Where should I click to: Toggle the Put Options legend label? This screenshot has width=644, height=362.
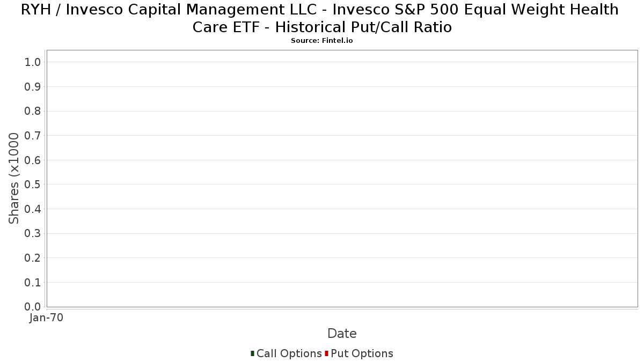pos(362,353)
